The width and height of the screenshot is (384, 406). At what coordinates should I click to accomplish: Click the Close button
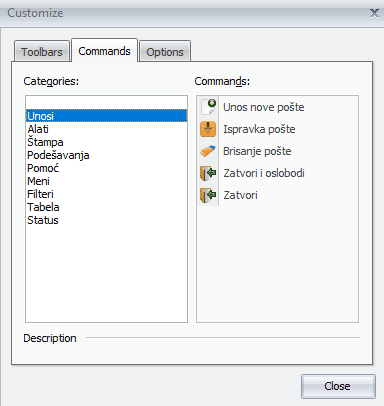[338, 386]
